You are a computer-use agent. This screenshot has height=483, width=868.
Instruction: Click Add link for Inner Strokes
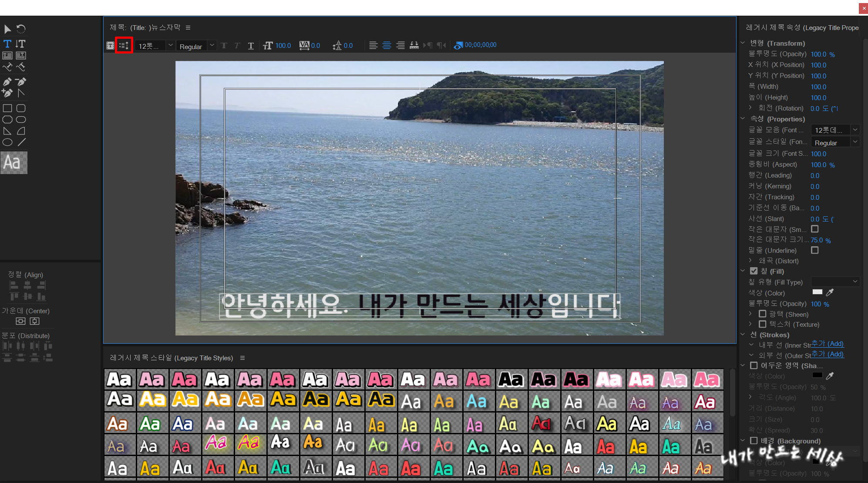[828, 344]
